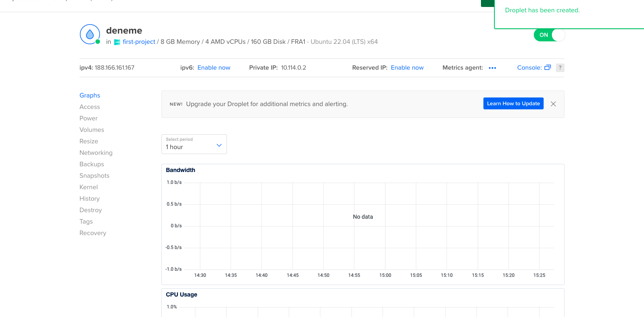The width and height of the screenshot is (644, 317).
Task: Launch Console window icon
Action: pyautogui.click(x=548, y=68)
